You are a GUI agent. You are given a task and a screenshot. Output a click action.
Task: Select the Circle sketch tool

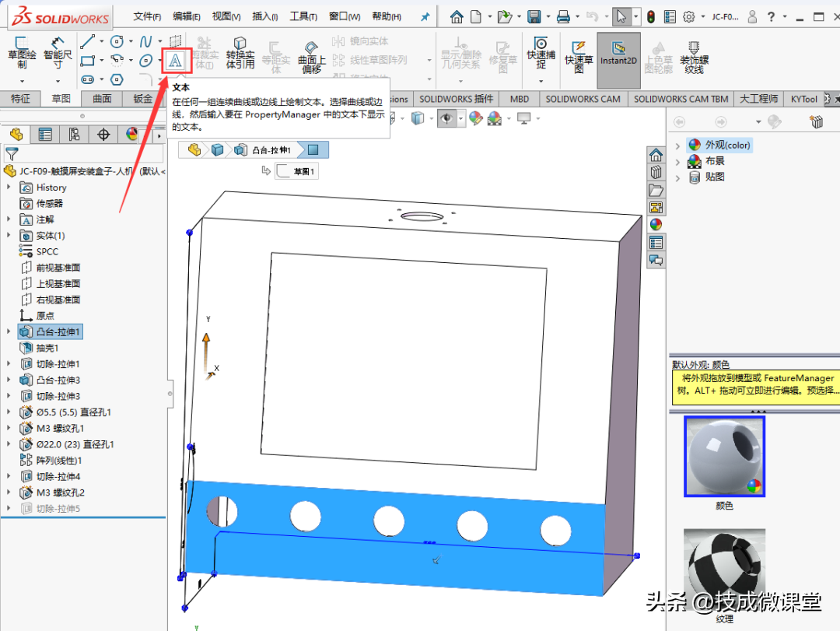(117, 41)
